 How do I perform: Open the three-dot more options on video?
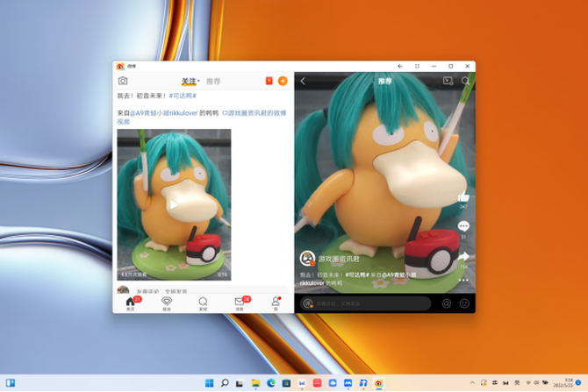point(463,280)
